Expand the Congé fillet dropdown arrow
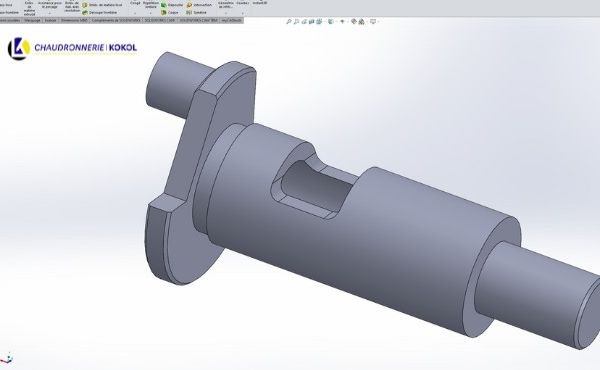 click(135, 13)
